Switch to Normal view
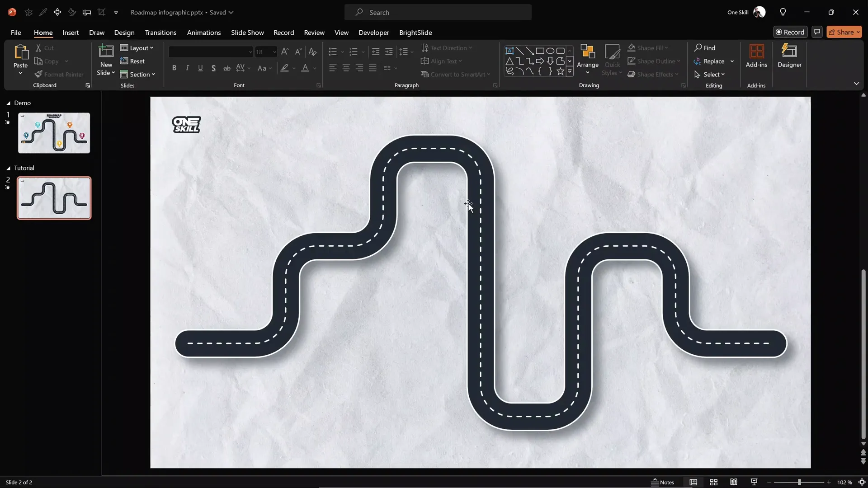 693,482
